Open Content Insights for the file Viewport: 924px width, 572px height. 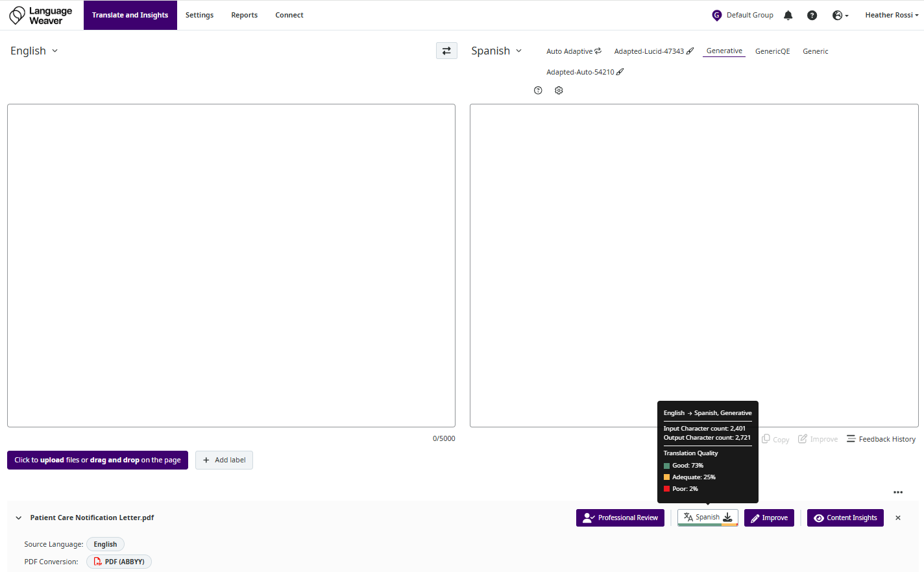845,518
